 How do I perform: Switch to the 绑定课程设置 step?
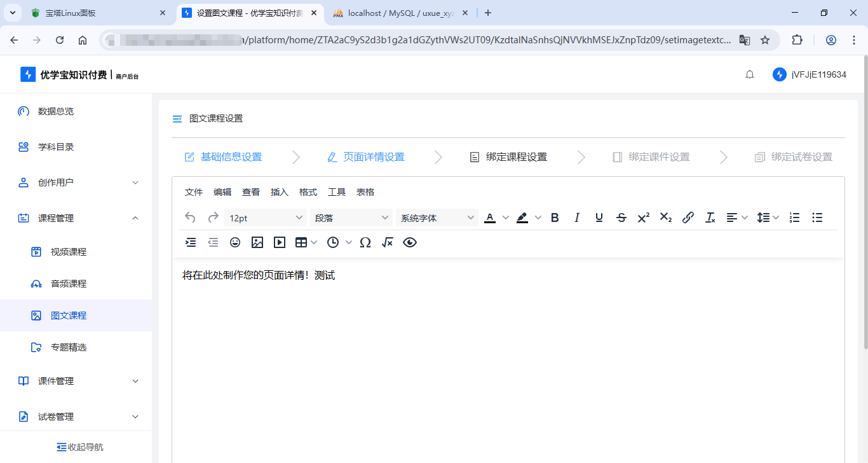(517, 156)
